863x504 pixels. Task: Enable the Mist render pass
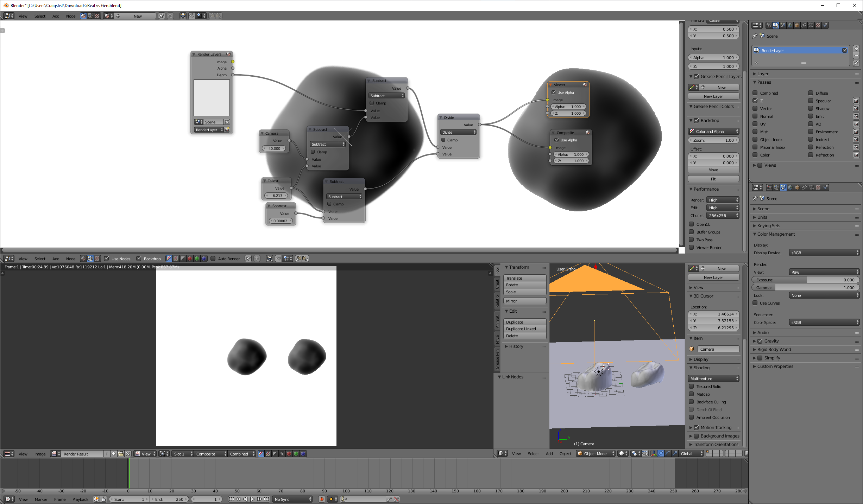(x=755, y=132)
